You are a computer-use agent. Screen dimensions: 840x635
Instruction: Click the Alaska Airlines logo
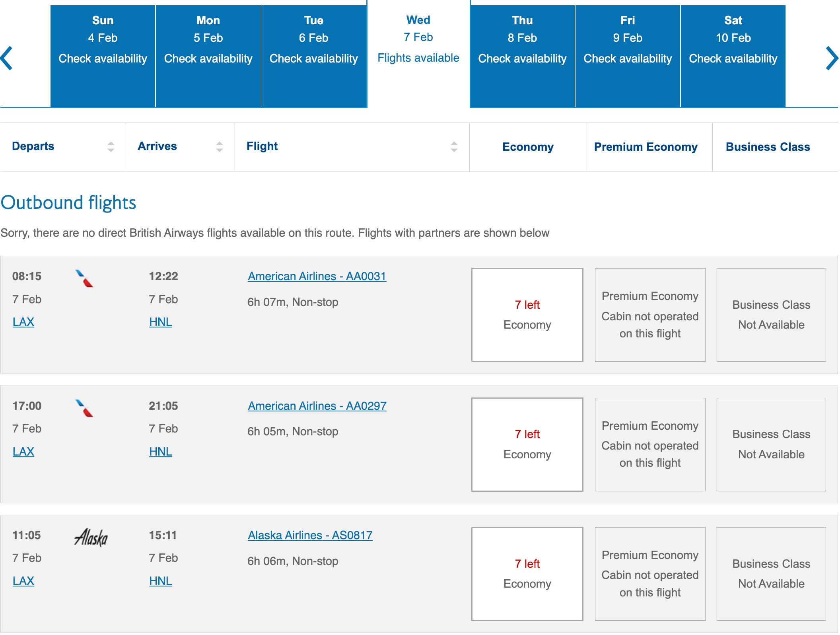[92, 538]
